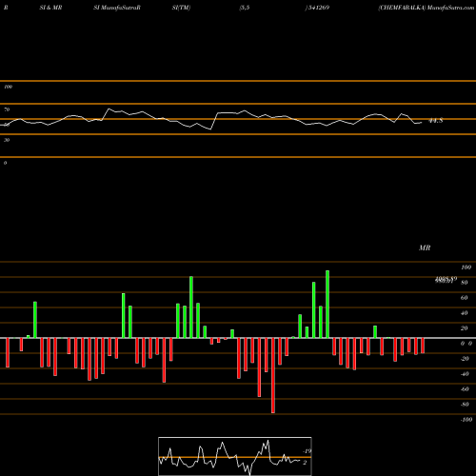Click the bar chart axis label '60'
476x476 pixels.
click(465, 298)
